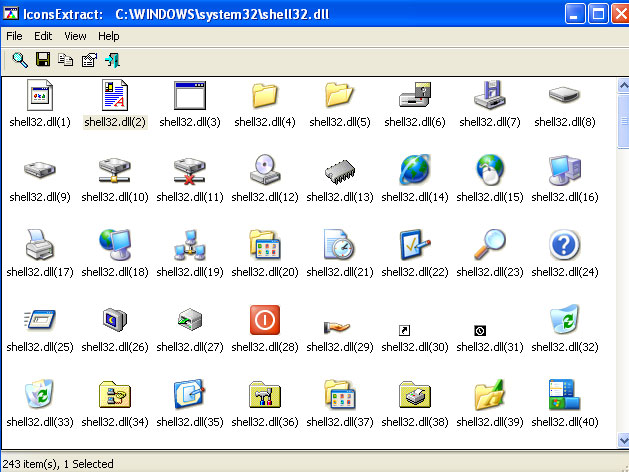
Task: Click the vertical scrollbar thumb
Action: pos(623,121)
